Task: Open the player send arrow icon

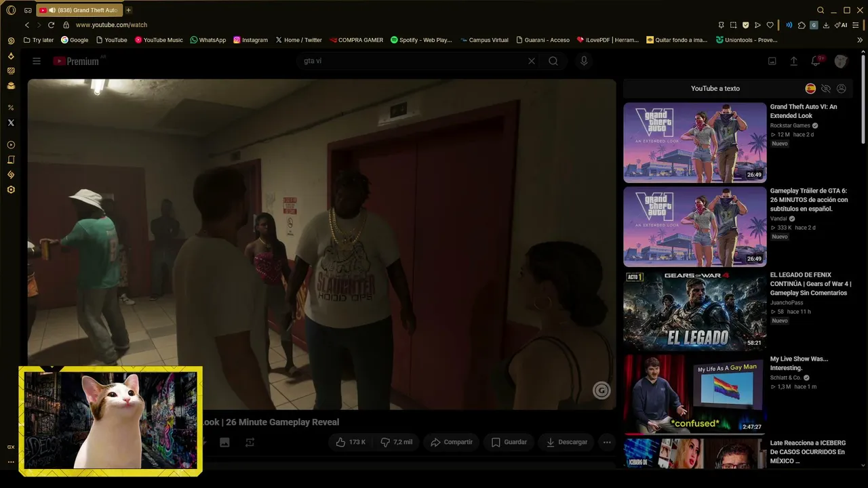Action: [x=757, y=25]
